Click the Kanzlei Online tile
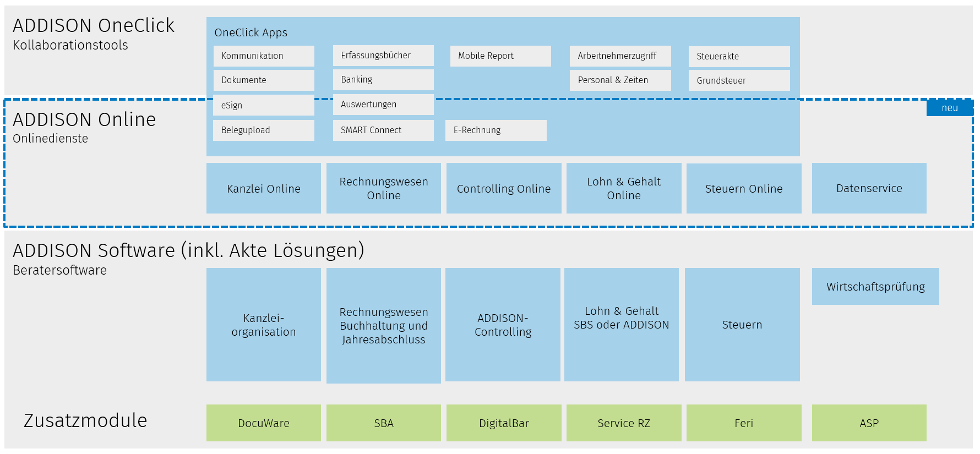The height and width of the screenshot is (454, 980). pyautogui.click(x=264, y=188)
